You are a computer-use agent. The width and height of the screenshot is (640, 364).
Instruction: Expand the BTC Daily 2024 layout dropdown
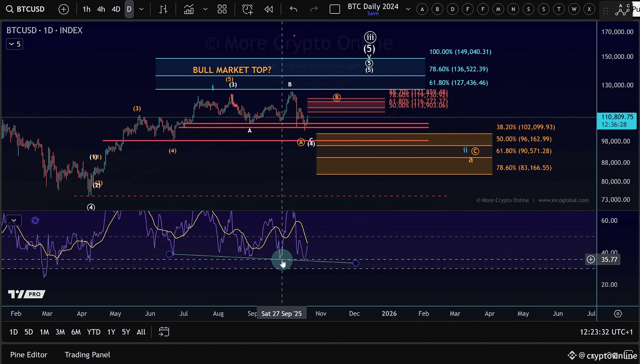408,9
